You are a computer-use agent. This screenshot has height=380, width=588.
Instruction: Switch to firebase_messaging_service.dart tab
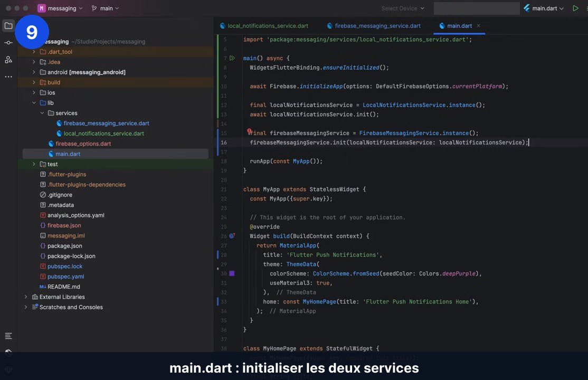coord(374,26)
